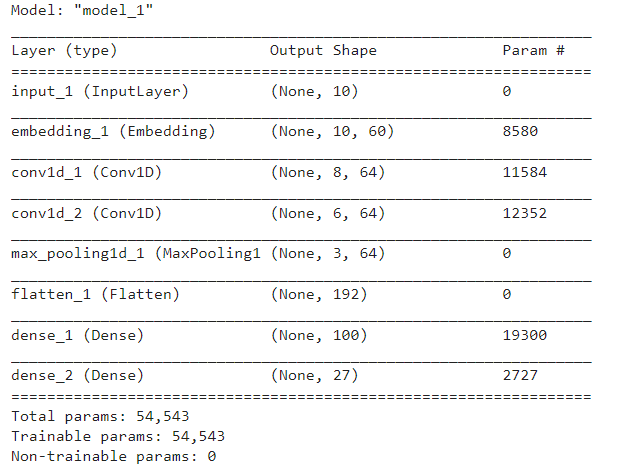Screen dimensions: 622x472
Task: Select the flatten_1 (Flatten) layer name
Action: [95, 294]
